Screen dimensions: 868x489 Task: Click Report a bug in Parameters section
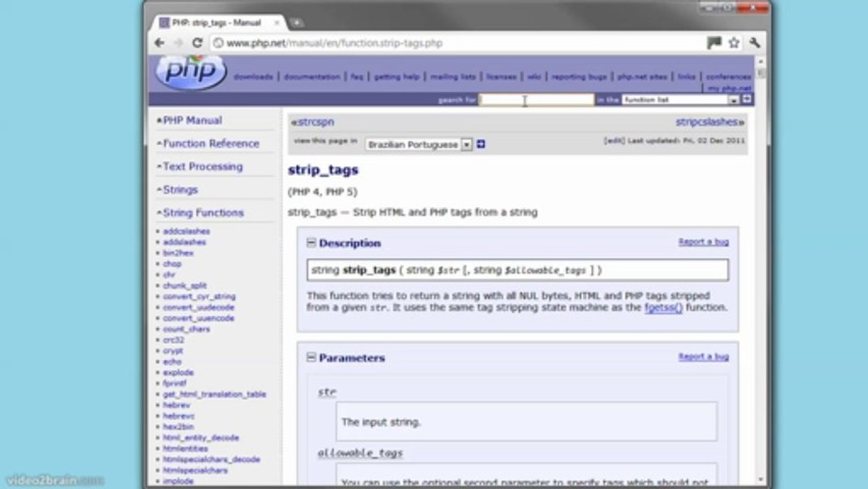click(x=703, y=357)
